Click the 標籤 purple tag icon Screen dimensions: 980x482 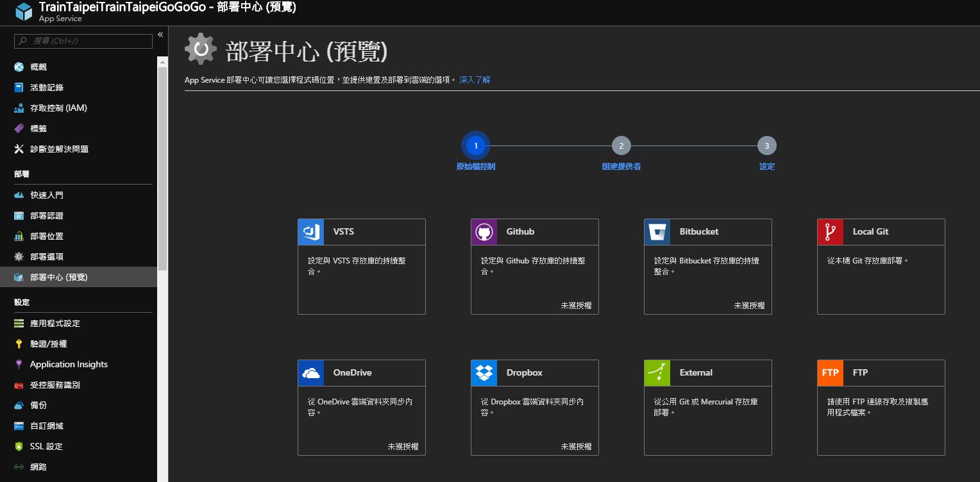pyautogui.click(x=19, y=128)
